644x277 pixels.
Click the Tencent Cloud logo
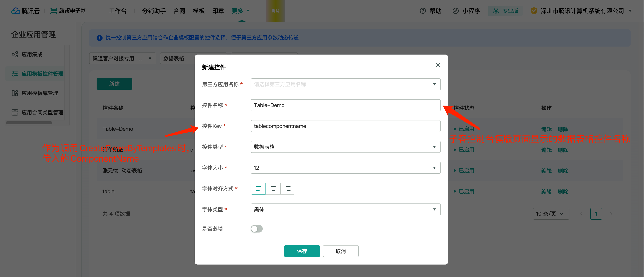(26, 11)
